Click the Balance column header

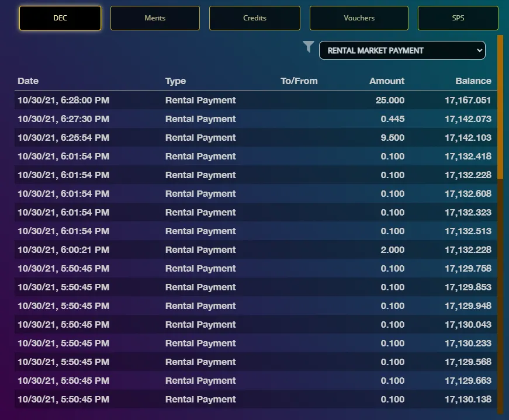click(473, 81)
